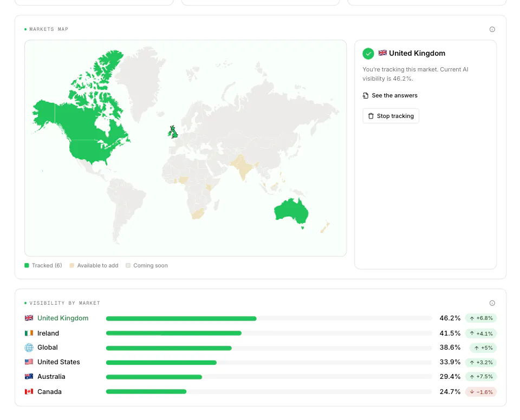Click the Tracked (6) legend swatch
520x420 pixels.
27,265
